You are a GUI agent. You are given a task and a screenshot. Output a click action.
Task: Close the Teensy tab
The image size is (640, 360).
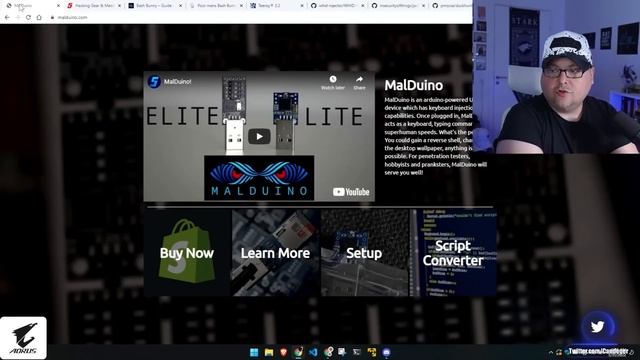click(x=302, y=6)
